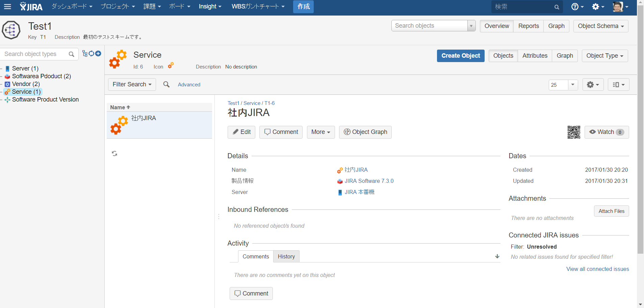Click the down arrow to sort activity
The height and width of the screenshot is (308, 644).
click(x=497, y=256)
